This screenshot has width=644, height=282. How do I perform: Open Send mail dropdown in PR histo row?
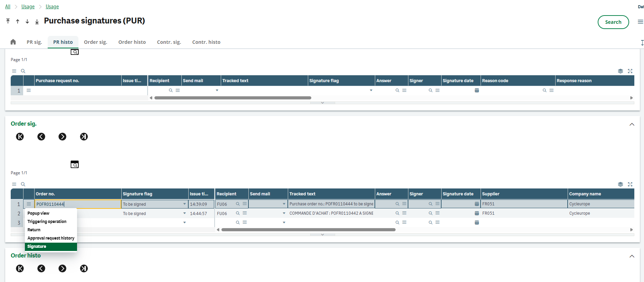[217, 90]
